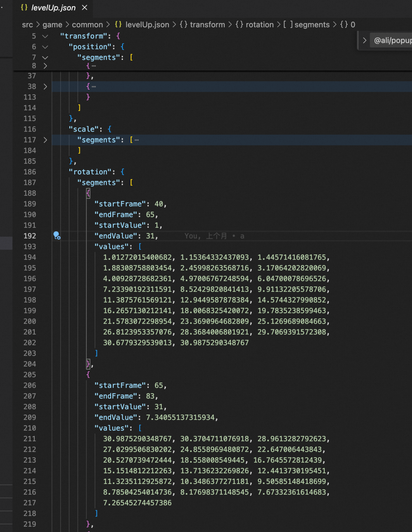Toggle replace chevron beside @ali/popup search
Image resolution: width=412 pixels, height=532 pixels.
pyautogui.click(x=364, y=40)
